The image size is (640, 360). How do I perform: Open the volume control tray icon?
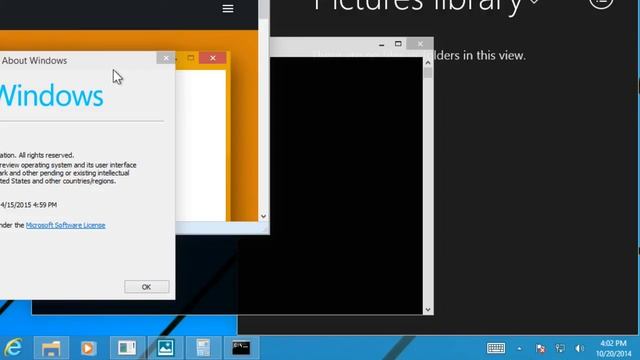pyautogui.click(x=579, y=348)
